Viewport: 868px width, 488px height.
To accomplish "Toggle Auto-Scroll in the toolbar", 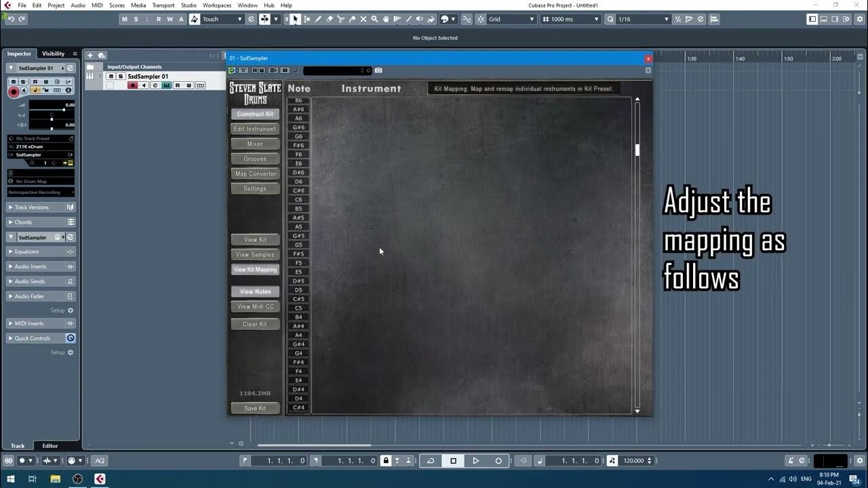I will click(264, 19).
